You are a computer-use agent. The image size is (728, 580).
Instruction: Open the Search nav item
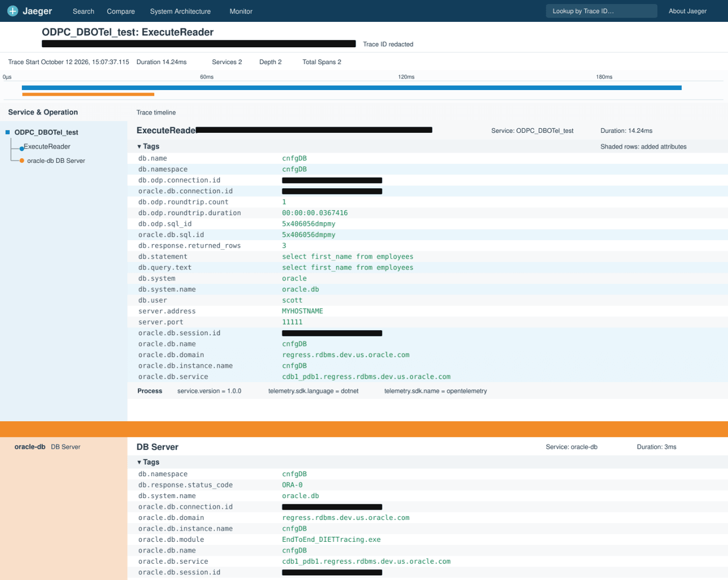point(83,11)
